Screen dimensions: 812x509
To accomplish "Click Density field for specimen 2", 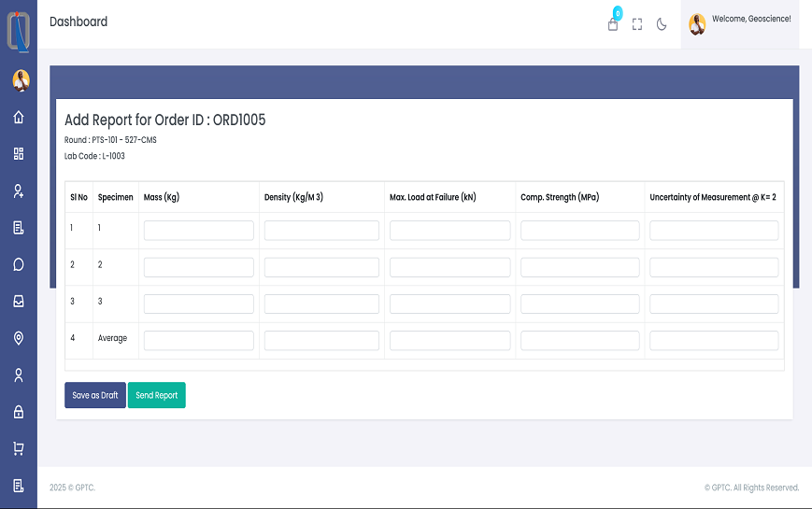I will pyautogui.click(x=321, y=267).
